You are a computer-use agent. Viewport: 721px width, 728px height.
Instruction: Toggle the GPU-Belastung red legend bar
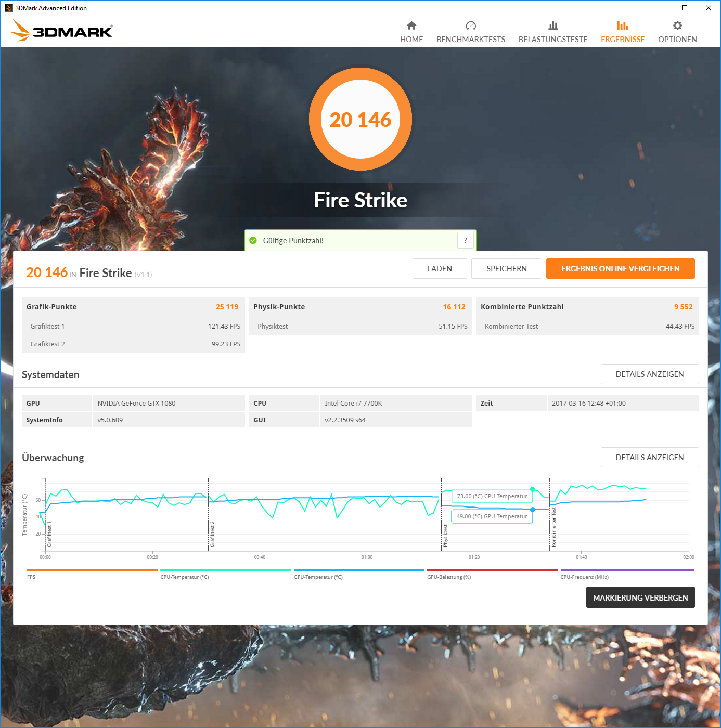click(x=493, y=570)
